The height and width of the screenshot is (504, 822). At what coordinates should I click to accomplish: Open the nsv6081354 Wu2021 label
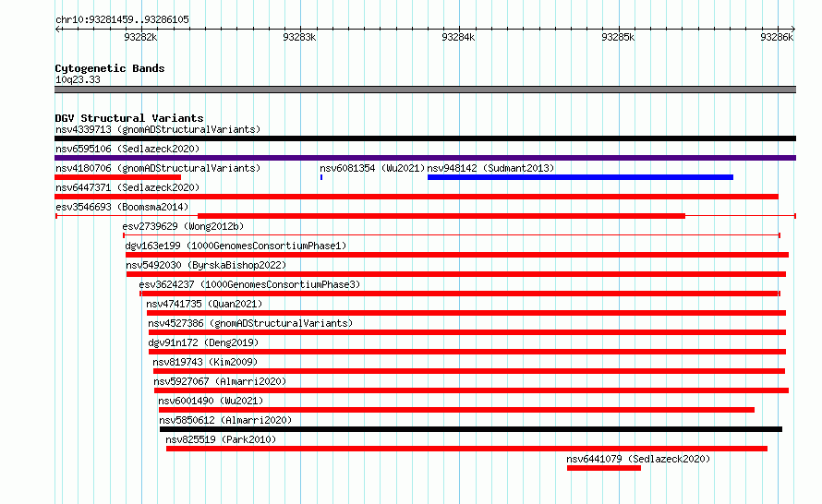pos(372,168)
